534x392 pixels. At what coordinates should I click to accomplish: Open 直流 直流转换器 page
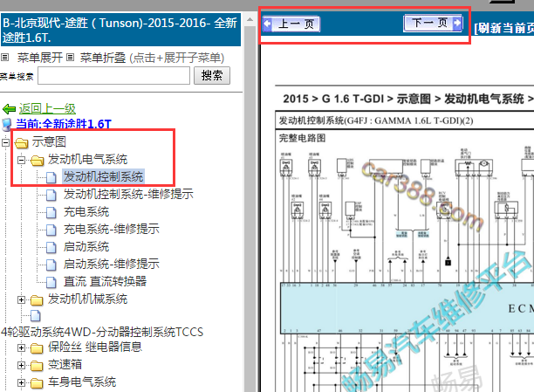click(105, 281)
